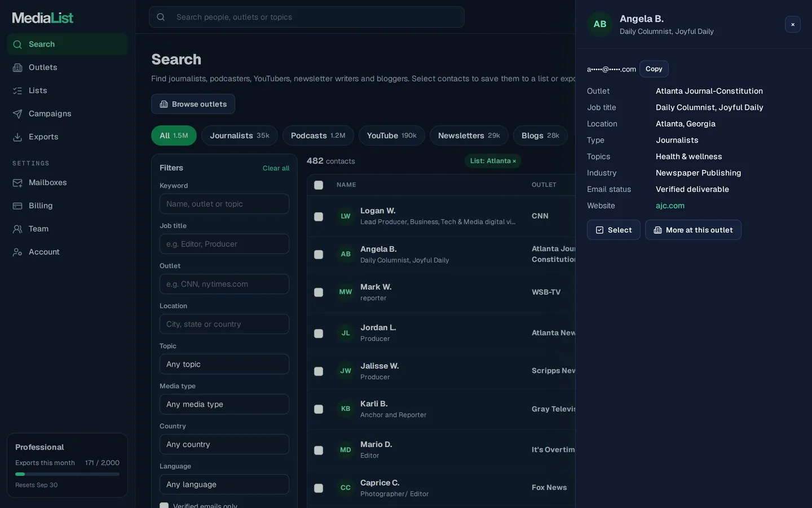Open the Any language dropdown
812x508 pixels.
pos(224,484)
